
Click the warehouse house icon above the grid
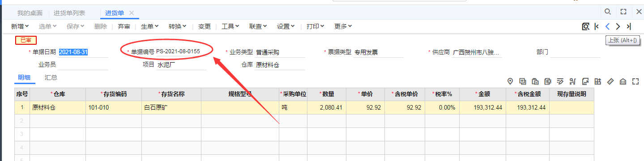click(x=623, y=81)
